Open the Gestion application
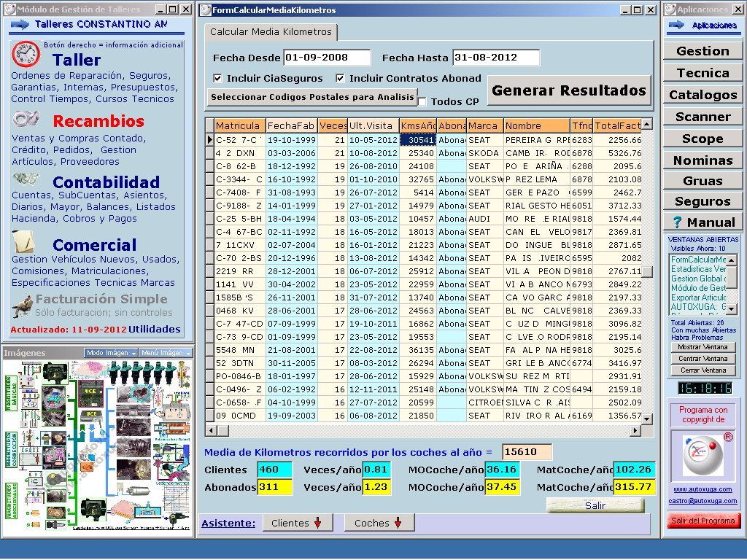The width and height of the screenshot is (747, 560). 703,51
